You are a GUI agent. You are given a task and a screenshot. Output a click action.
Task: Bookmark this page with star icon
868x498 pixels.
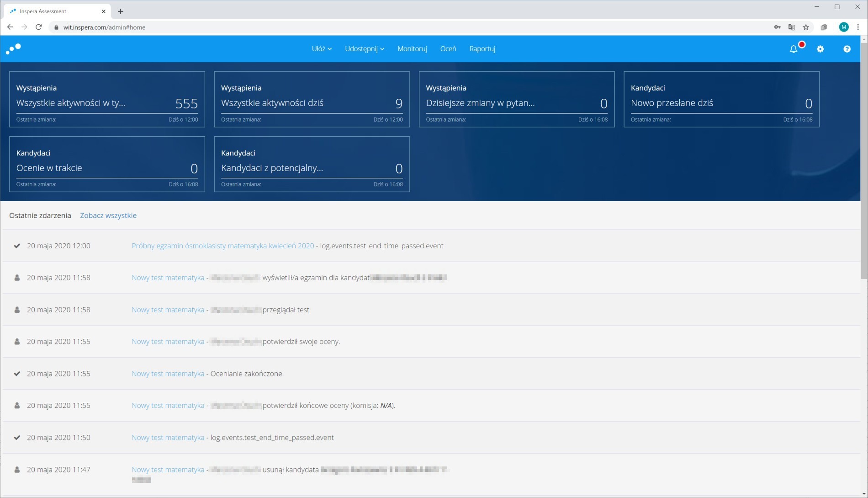[806, 27]
